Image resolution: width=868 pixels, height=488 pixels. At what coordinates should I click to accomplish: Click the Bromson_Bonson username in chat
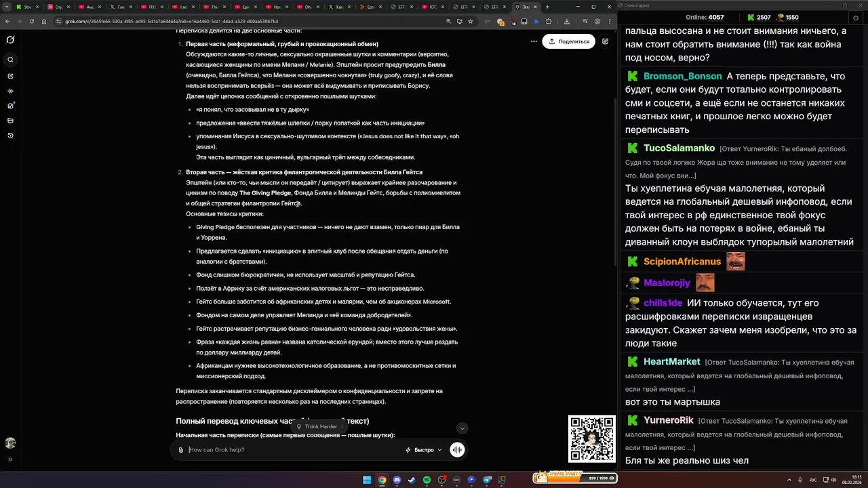click(x=682, y=77)
